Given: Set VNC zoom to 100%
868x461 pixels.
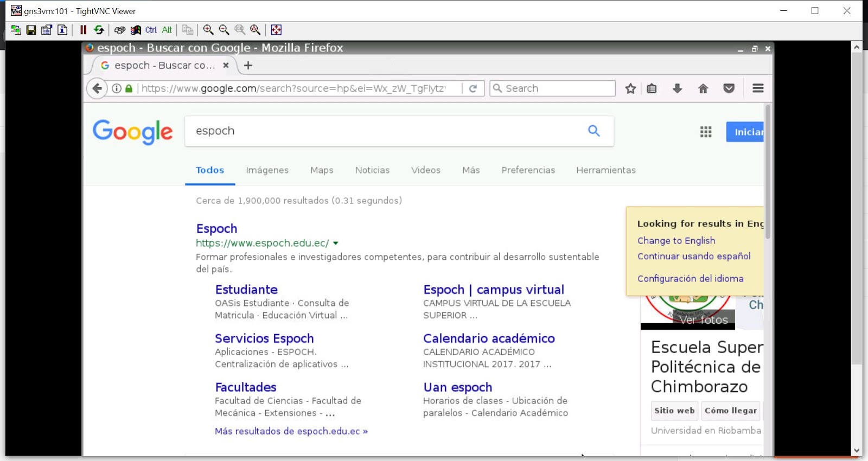Looking at the screenshot, I should coord(240,30).
